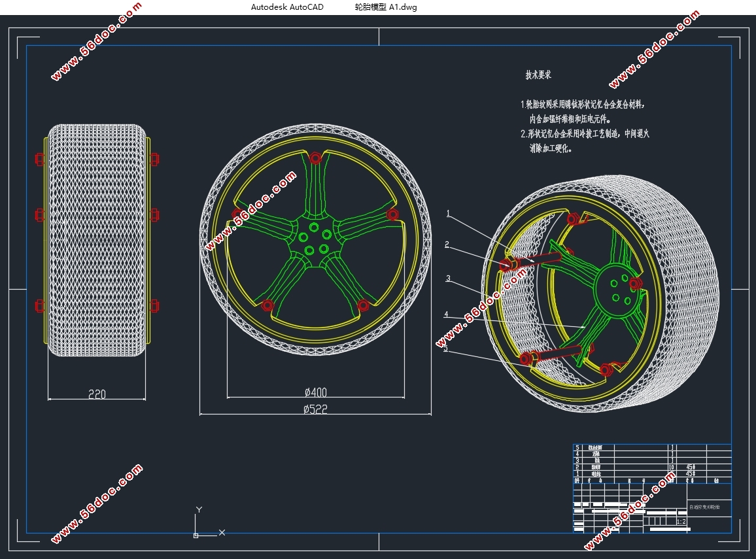Click the file name 轮胎模型 A1.dwg
Screen dimensions: 756x559
[386, 7]
